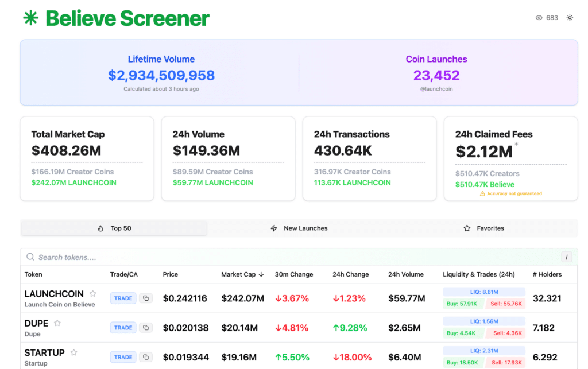This screenshot has width=588, height=369.
Task: Click LAUNCHCOIN price $0.242116
Action: point(185,298)
